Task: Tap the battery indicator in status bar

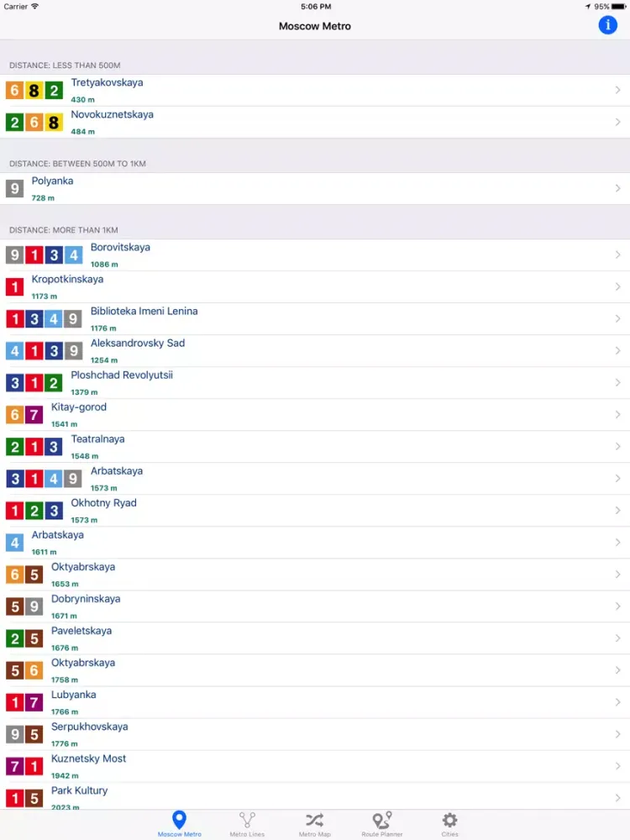Action: coord(619,7)
